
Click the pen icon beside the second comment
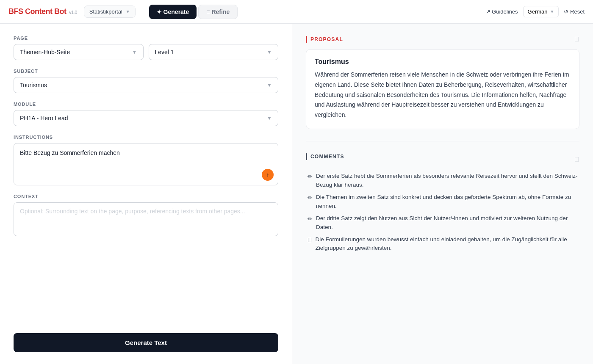tap(310, 197)
